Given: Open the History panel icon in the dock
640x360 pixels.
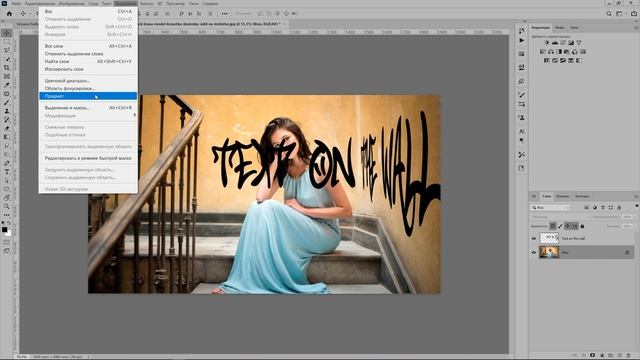Looking at the screenshot, I should tap(521, 31).
